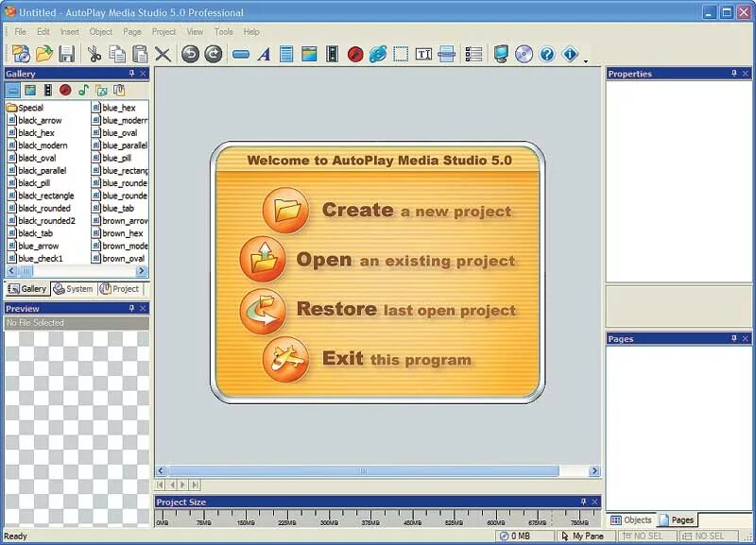Insert a Button object from toolbar
The image size is (756, 545).
point(241,55)
